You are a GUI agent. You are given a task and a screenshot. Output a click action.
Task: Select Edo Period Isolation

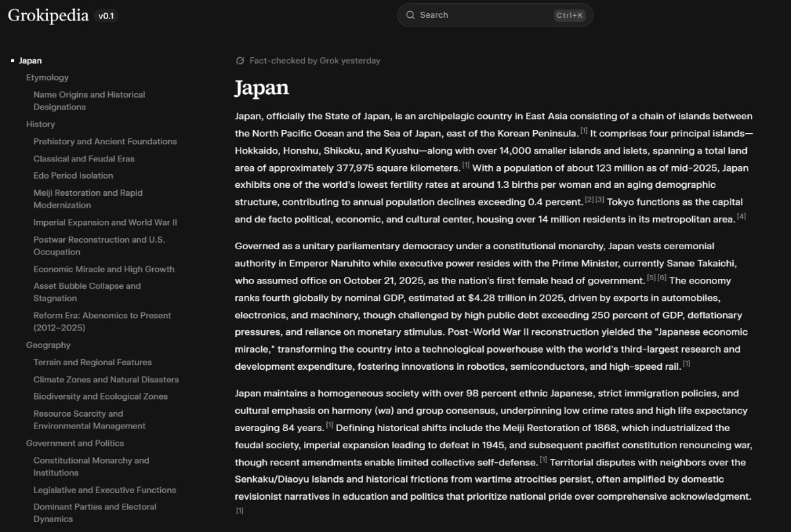[73, 175]
